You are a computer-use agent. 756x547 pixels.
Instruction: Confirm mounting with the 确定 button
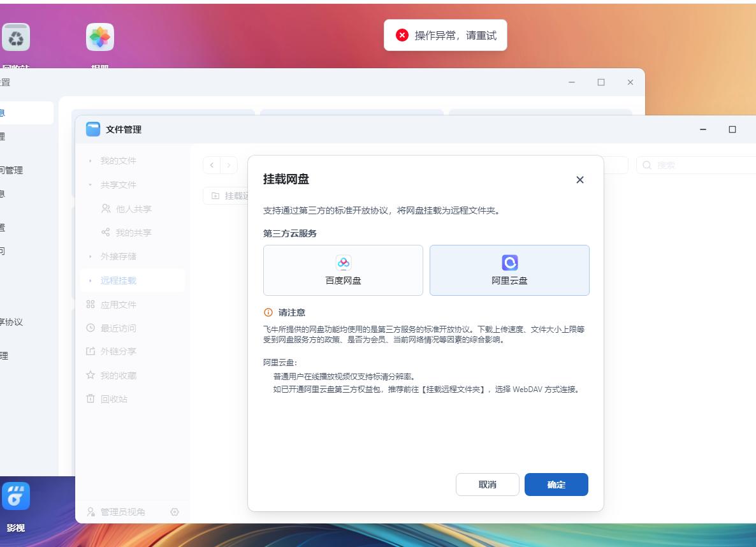click(556, 485)
